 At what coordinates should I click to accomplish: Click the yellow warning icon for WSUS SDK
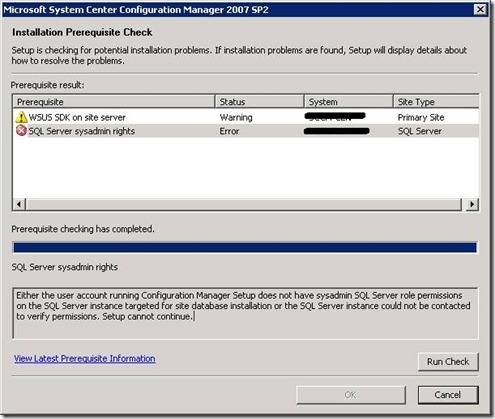(x=21, y=117)
